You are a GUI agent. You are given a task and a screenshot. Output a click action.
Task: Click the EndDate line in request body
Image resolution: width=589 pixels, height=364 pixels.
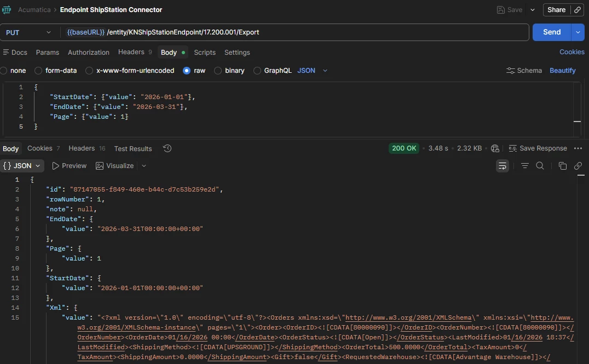point(118,107)
